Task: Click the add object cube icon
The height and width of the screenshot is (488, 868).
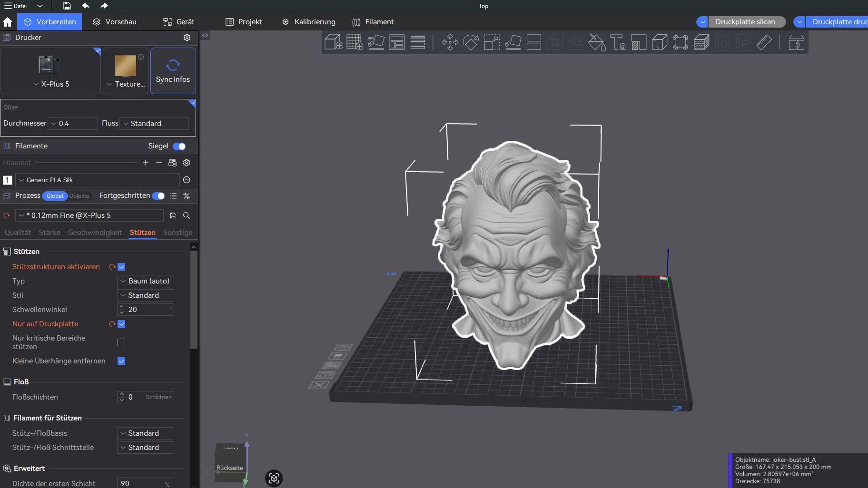Action: click(x=334, y=42)
